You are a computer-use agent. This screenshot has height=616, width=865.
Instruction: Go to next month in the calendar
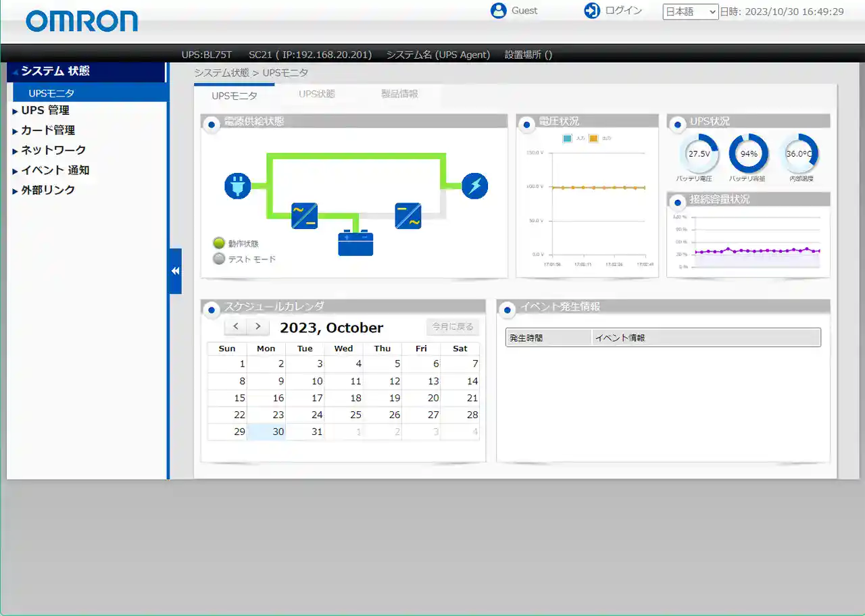point(257,327)
